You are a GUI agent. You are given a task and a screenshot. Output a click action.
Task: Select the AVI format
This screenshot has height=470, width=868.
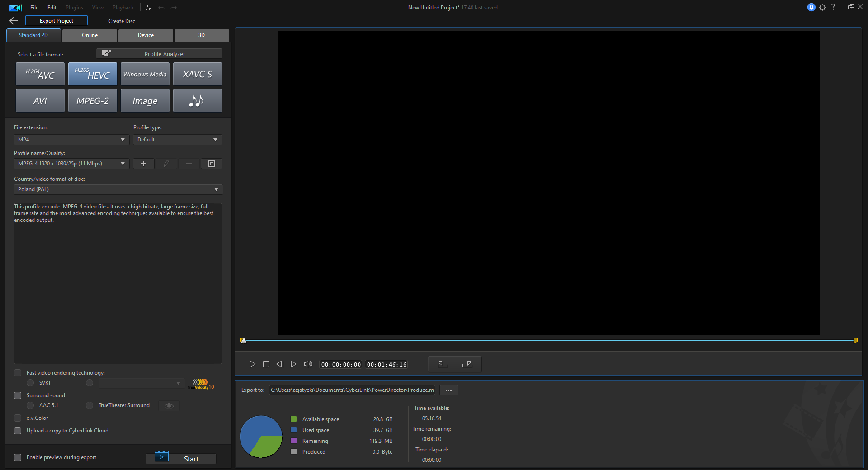click(40, 100)
